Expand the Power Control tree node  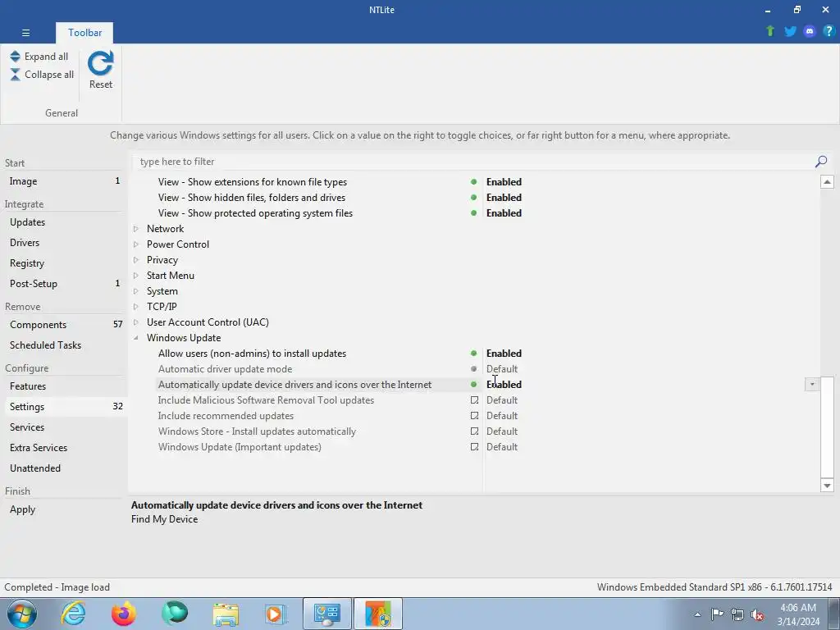tap(136, 244)
